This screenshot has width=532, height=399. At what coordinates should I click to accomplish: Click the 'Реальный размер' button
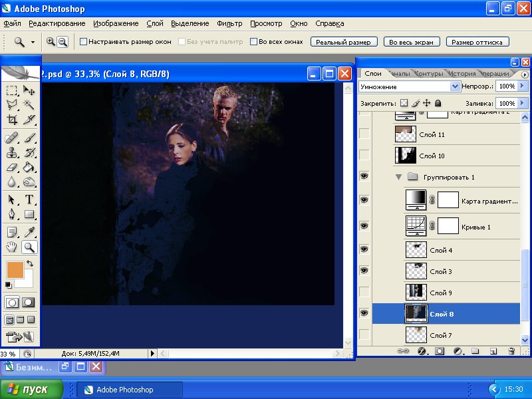click(x=344, y=42)
